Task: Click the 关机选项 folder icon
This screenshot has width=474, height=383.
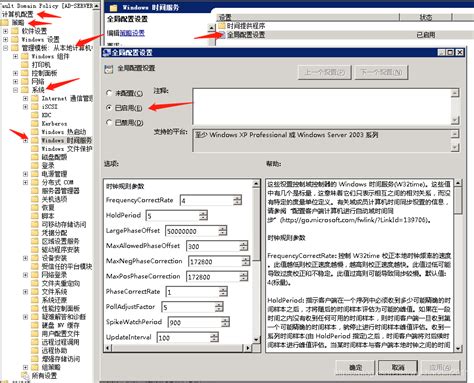Action: [x=35, y=199]
